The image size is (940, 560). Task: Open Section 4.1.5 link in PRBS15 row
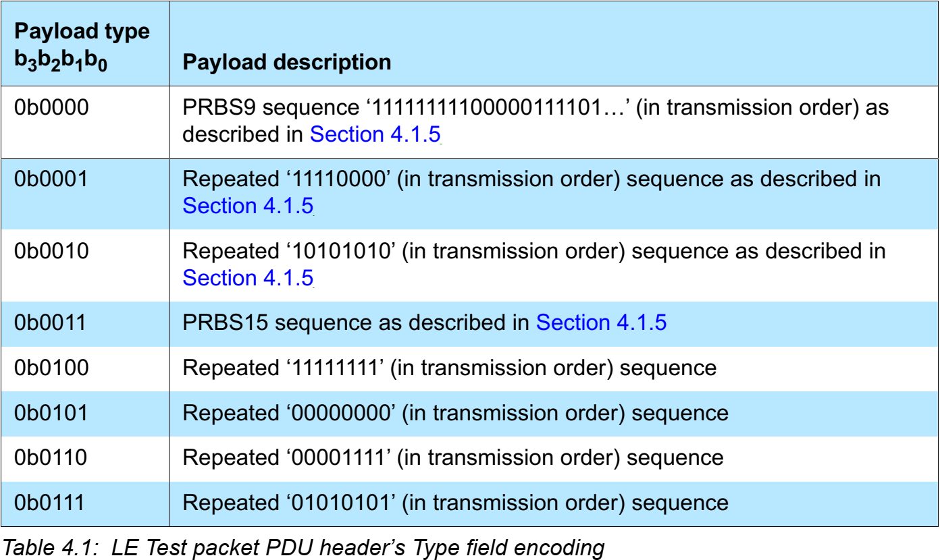(x=601, y=323)
